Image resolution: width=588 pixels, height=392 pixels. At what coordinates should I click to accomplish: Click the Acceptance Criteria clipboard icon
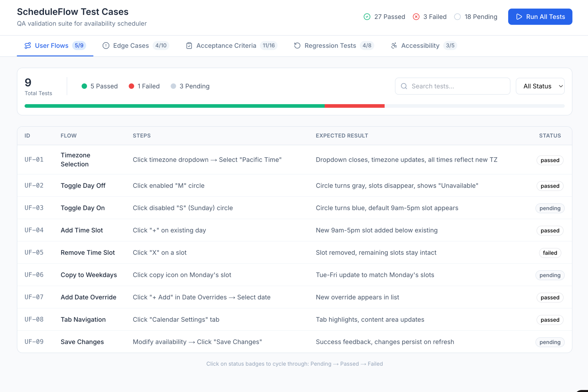(189, 45)
